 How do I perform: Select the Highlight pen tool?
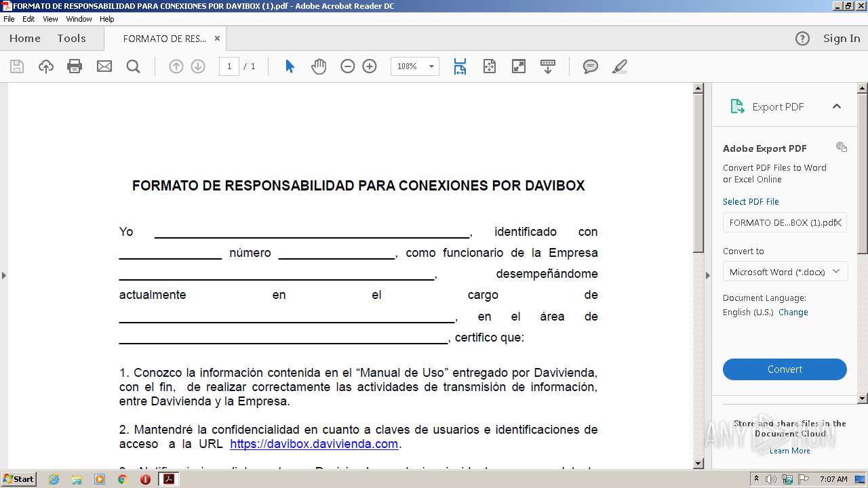(x=619, y=66)
